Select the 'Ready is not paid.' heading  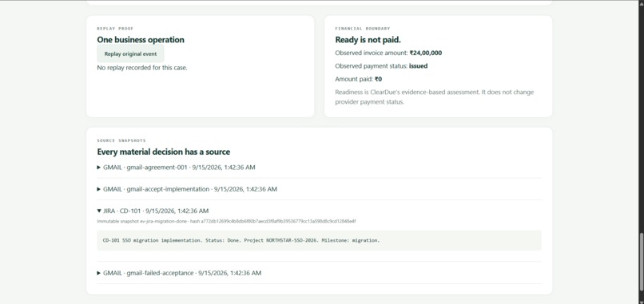pyautogui.click(x=368, y=40)
